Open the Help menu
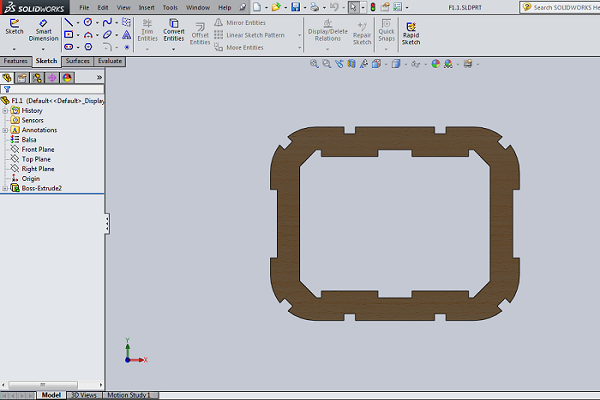The image size is (600, 400). tap(225, 7)
